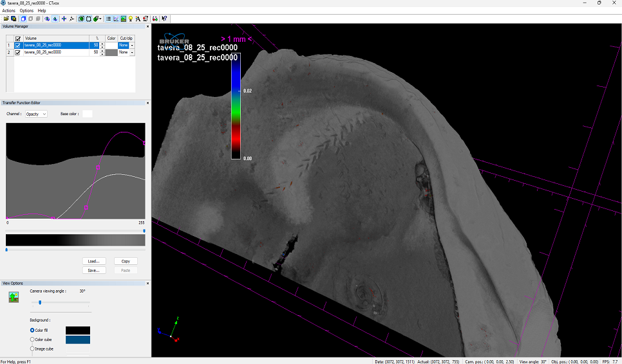Image resolution: width=622 pixels, height=364 pixels.
Task: Click the blue four-arrow move tool icon
Action: pyautogui.click(x=64, y=19)
